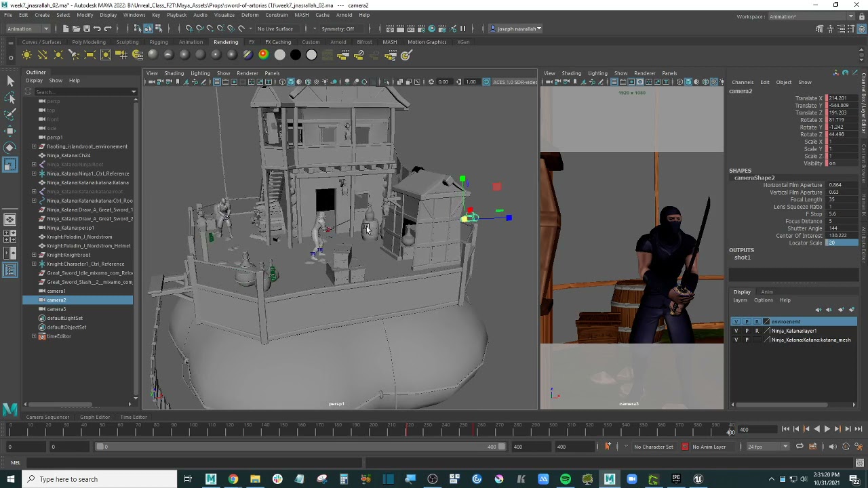
Task: Open a scene file via folder icon
Action: pos(76,28)
